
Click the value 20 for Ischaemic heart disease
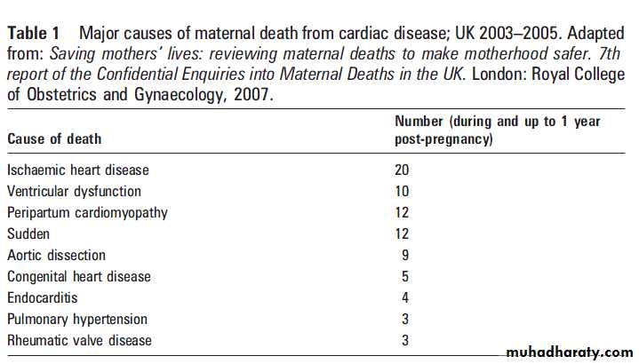pos(402,170)
